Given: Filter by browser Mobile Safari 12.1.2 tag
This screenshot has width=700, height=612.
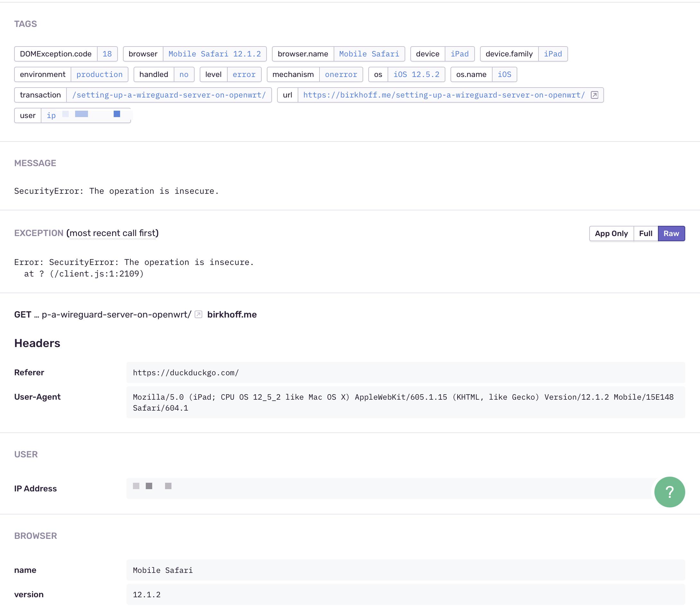Looking at the screenshot, I should [x=214, y=54].
